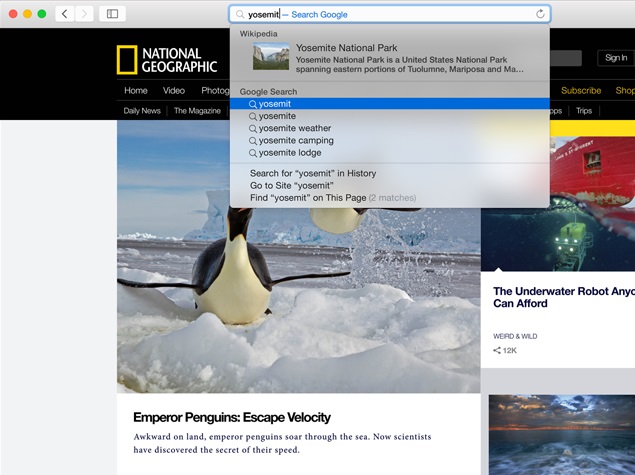This screenshot has width=635, height=475.
Task: Choose the "yosemite weather" suggestion
Action: coord(295,129)
